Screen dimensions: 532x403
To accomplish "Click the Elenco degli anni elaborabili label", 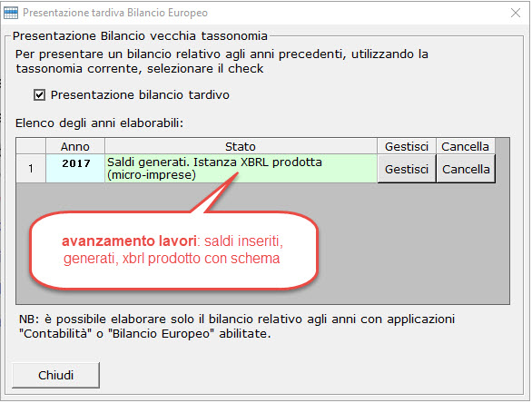I will coord(100,123).
